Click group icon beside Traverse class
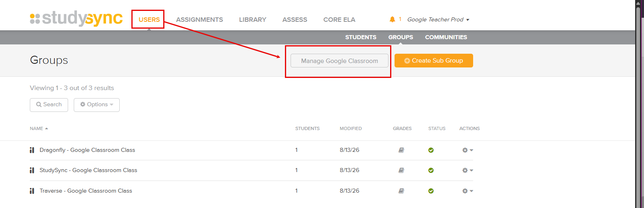The image size is (644, 208). point(32,191)
